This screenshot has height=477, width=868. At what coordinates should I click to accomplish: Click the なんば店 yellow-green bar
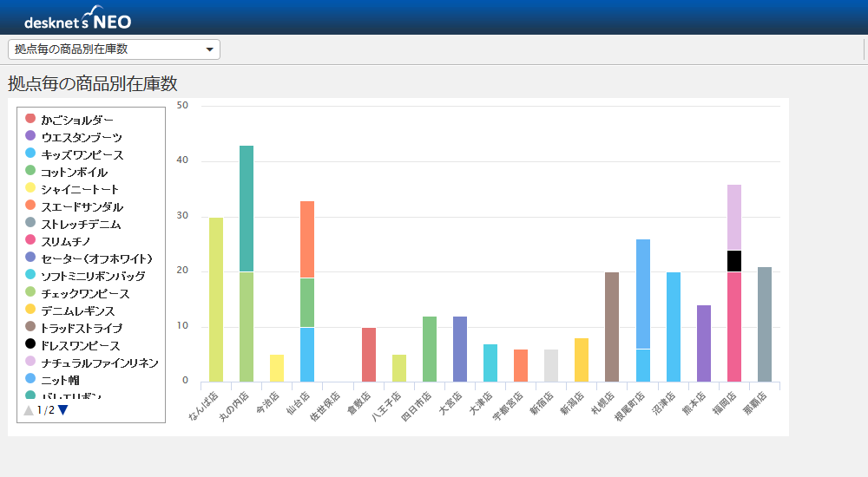216,299
